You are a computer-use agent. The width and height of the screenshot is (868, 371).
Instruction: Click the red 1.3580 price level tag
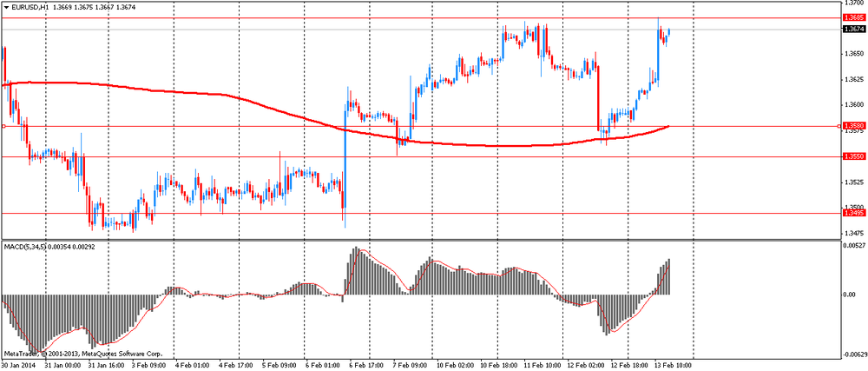tap(852, 126)
